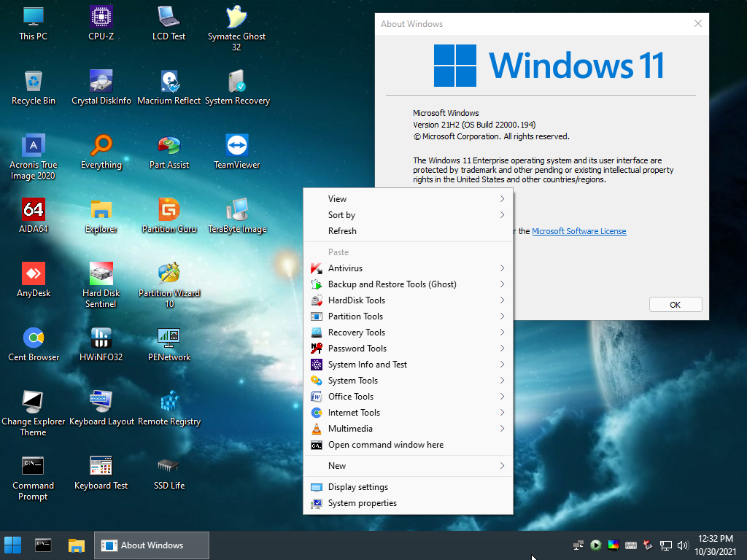Viewport: 747px width, 560px height.
Task: Open the HWiNFO32 icon
Action: pyautogui.click(x=101, y=344)
